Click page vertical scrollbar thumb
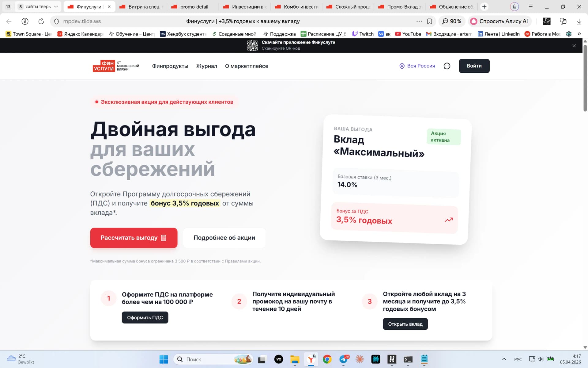 [x=585, y=78]
